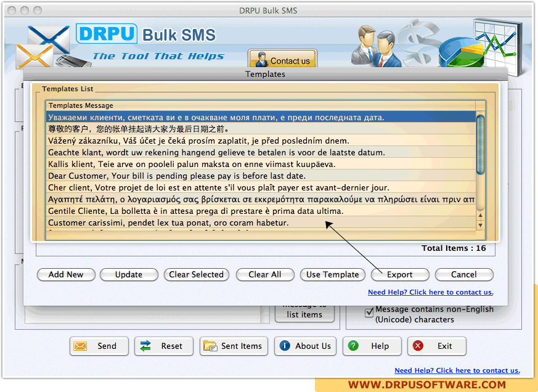Click the Sent Items folder icon
Image resolution: width=538 pixels, height=392 pixels.
(210, 346)
